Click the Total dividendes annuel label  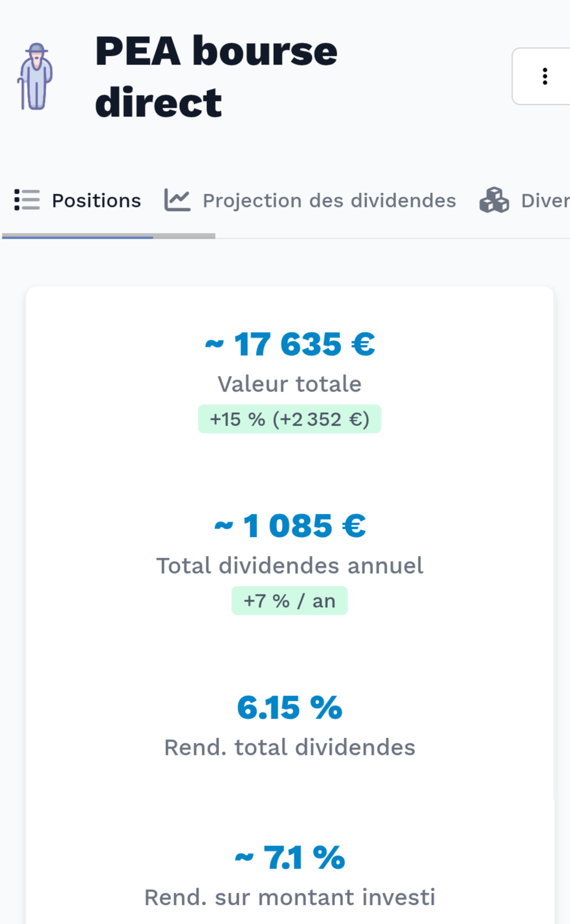[290, 566]
